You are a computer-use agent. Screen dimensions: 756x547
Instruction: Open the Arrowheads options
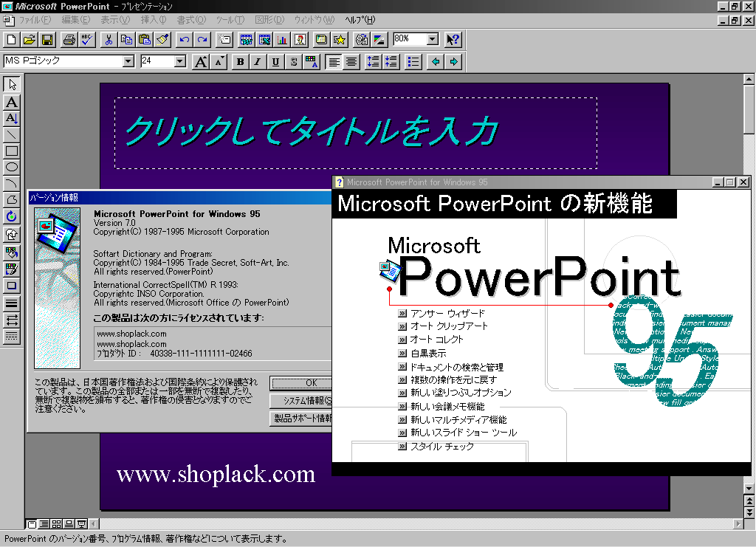tap(12, 320)
